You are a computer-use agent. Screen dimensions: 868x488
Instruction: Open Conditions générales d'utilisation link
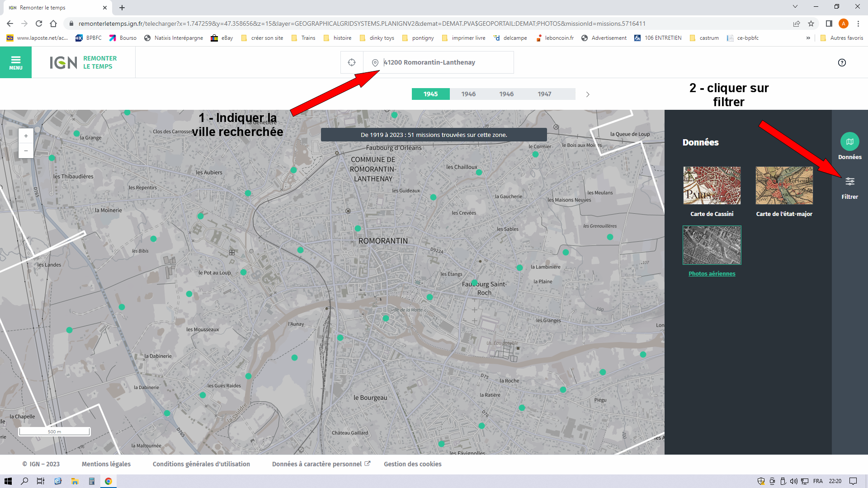coord(201,464)
